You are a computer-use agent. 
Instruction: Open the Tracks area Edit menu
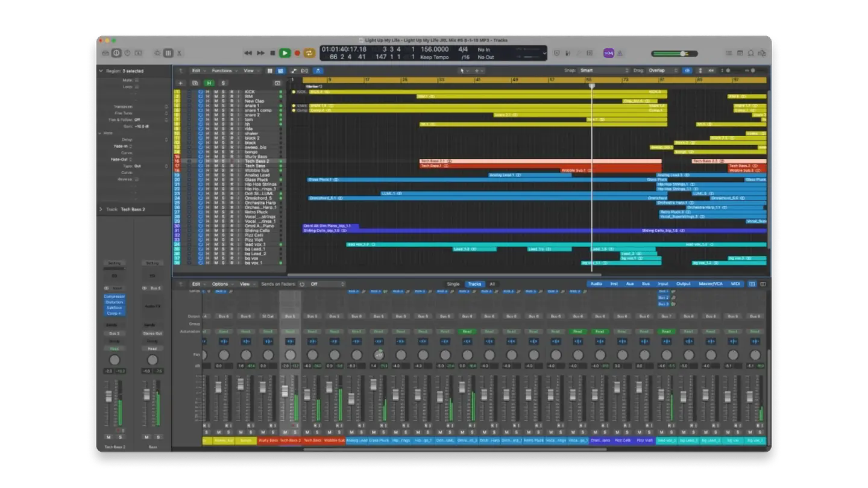(198, 70)
